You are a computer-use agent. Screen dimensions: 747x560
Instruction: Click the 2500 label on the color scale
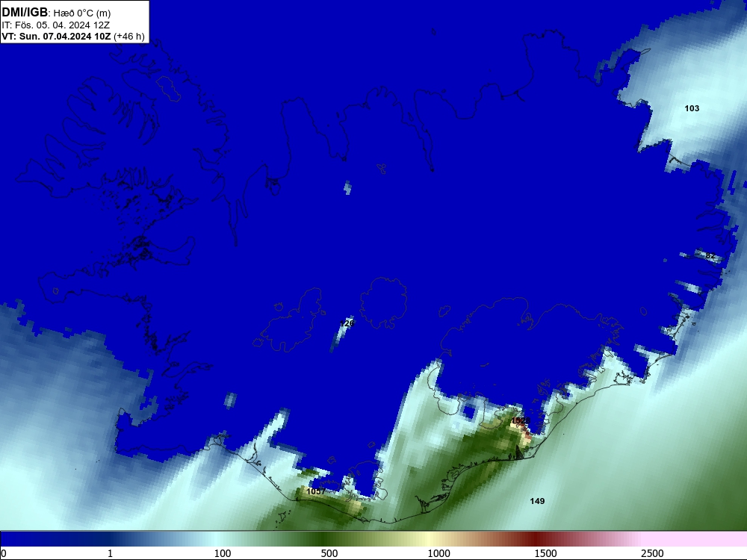tap(652, 553)
